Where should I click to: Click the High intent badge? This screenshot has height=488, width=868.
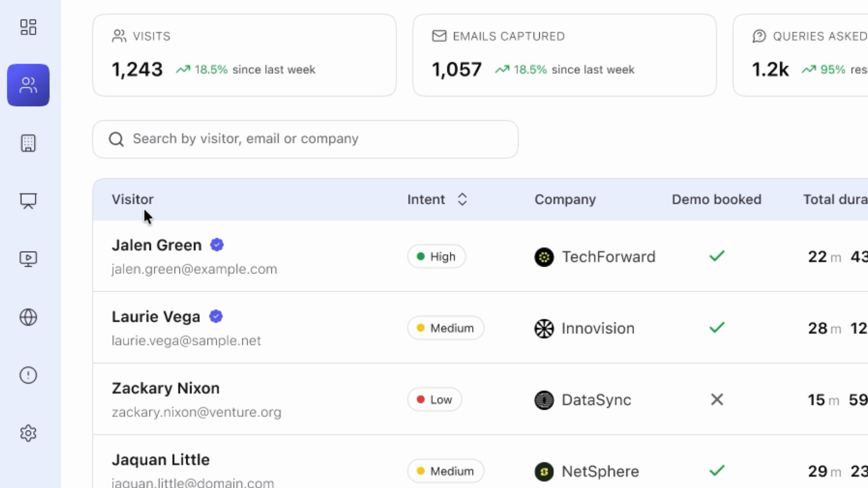[436, 257]
